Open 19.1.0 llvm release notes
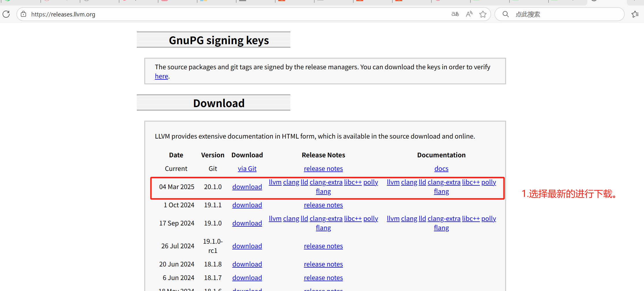This screenshot has height=291, width=644. tap(275, 219)
